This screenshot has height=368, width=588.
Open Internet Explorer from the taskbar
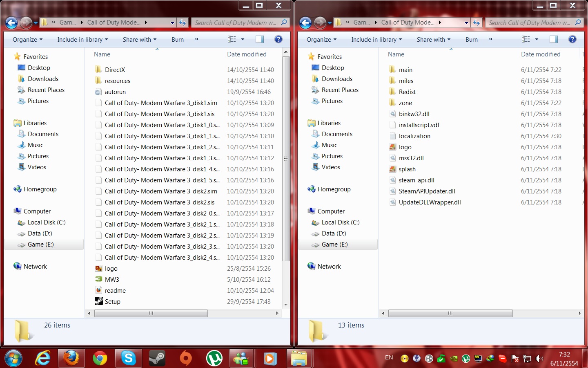(x=42, y=359)
